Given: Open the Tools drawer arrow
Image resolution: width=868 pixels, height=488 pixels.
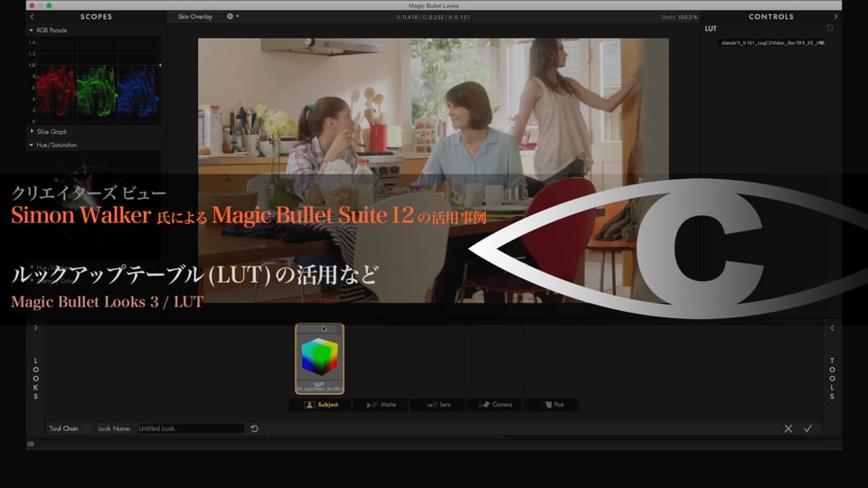Looking at the screenshot, I should click(x=832, y=328).
